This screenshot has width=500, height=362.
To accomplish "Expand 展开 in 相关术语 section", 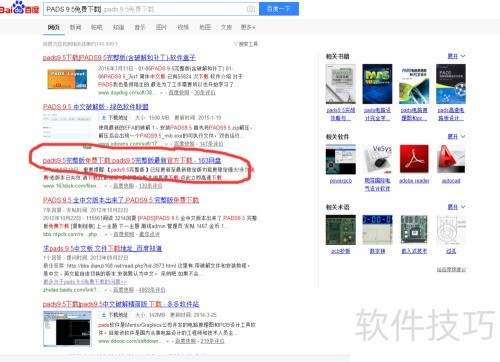I will (x=456, y=207).
